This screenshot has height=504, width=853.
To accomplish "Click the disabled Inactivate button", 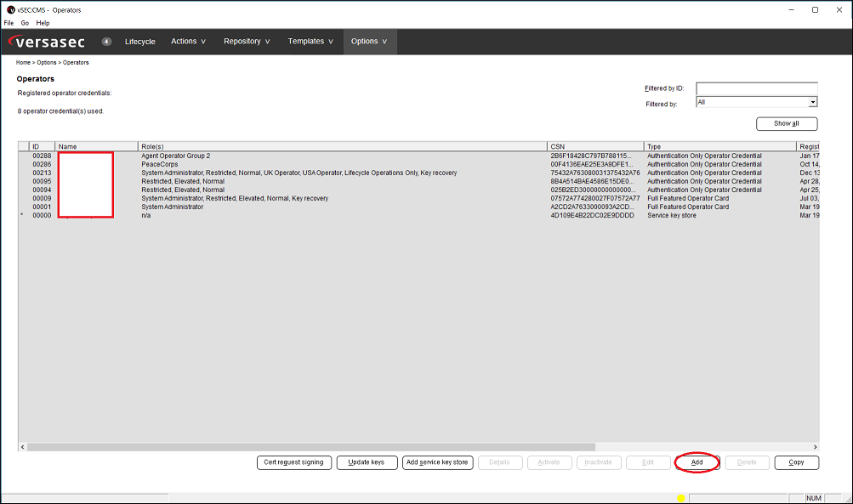I will (599, 462).
